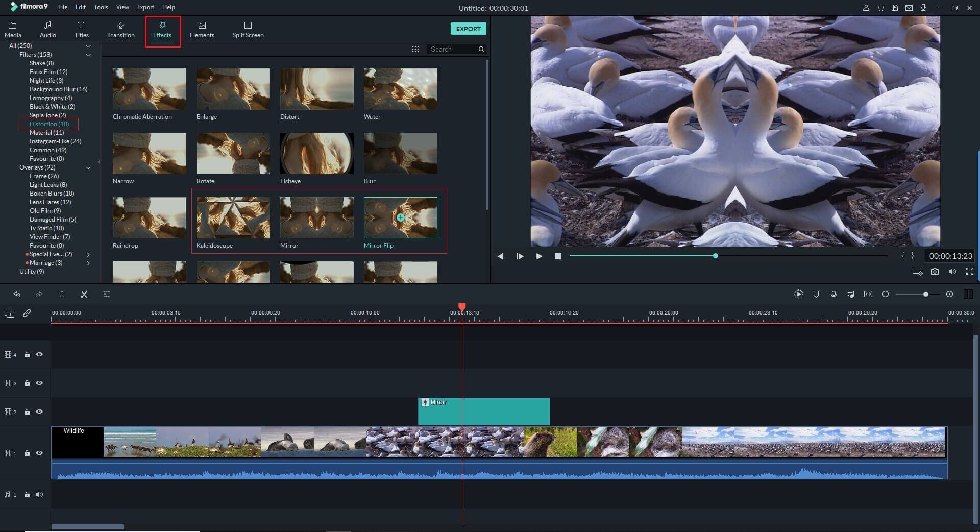
Task: Hide video track 2 with eye icon
Action: (39, 412)
